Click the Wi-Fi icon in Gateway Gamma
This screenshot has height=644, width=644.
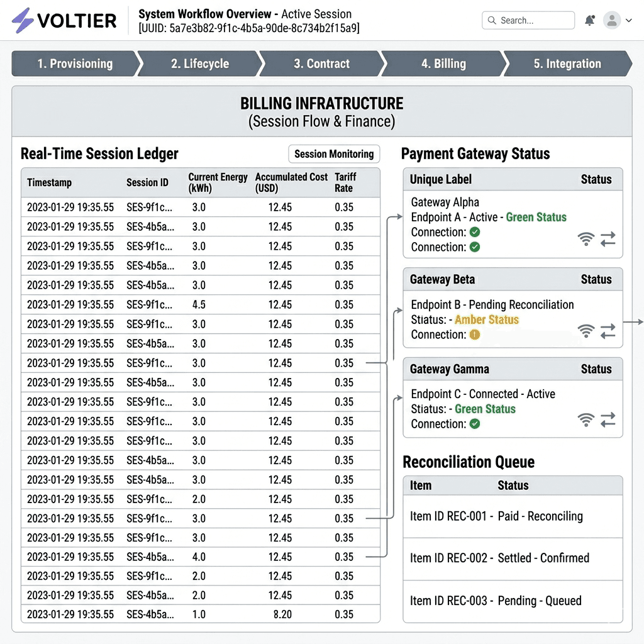click(586, 420)
